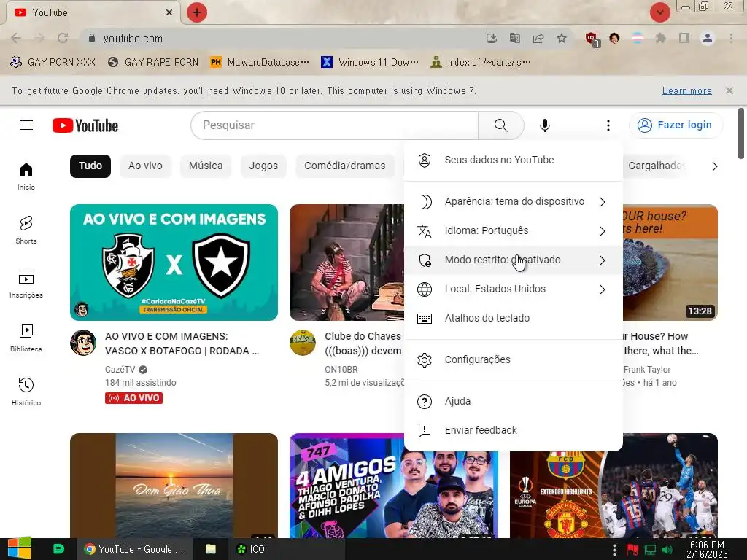Bookmark this page with the star icon
Image resolution: width=747 pixels, height=560 pixels.
coord(562,38)
